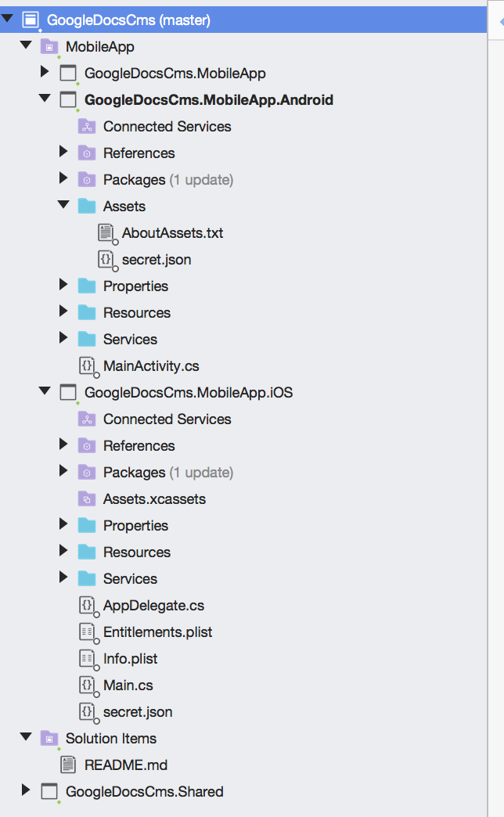This screenshot has width=504, height=817.
Task: Click the Android secret.json file icon
Action: click(x=106, y=260)
